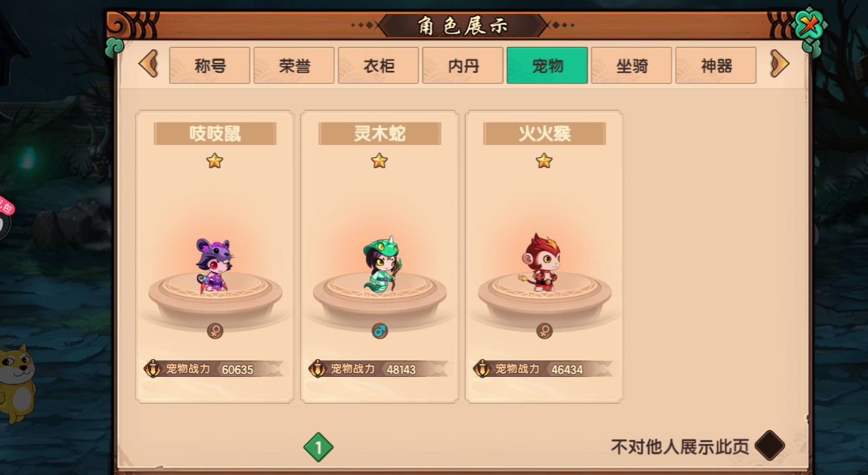The width and height of the screenshot is (868, 475).
Task: Select page 1 diamond indicator
Action: (318, 448)
